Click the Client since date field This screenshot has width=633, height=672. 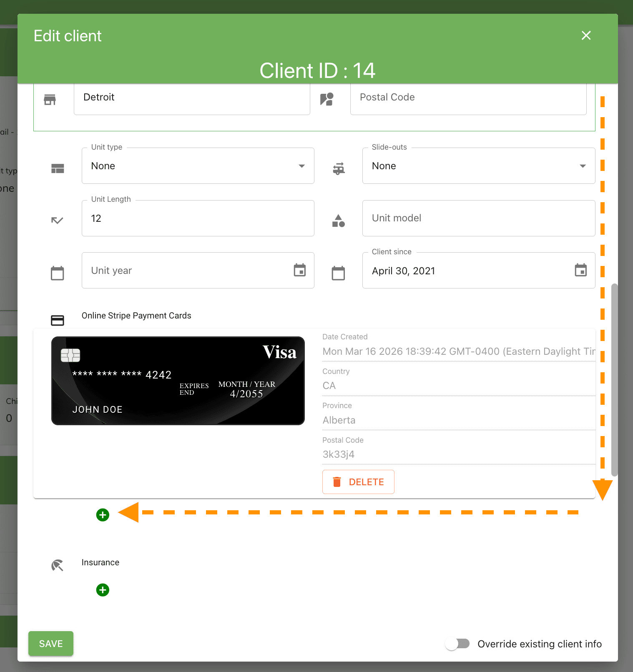479,270
